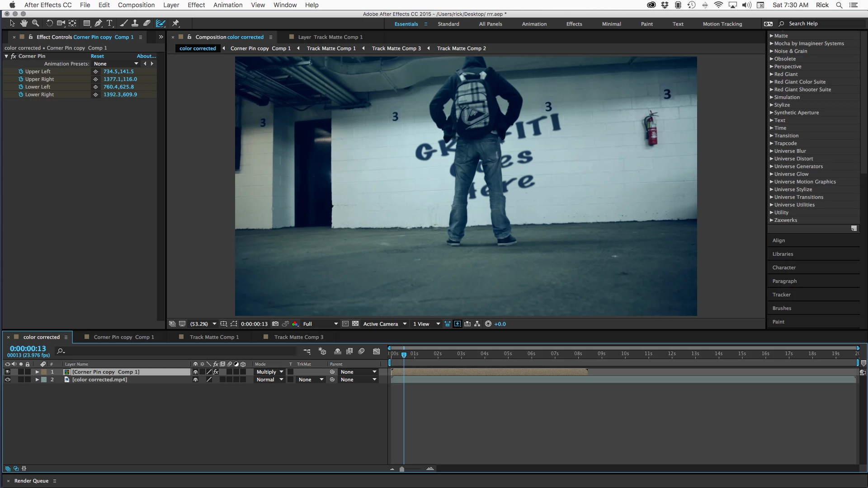Toggle the transparency grid icon
Viewport: 868px width, 488px height.
(x=355, y=324)
